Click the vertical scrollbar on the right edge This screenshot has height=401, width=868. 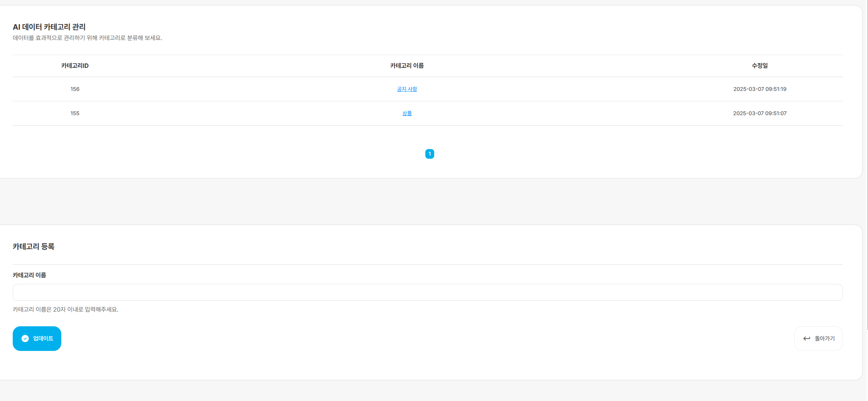(x=866, y=166)
